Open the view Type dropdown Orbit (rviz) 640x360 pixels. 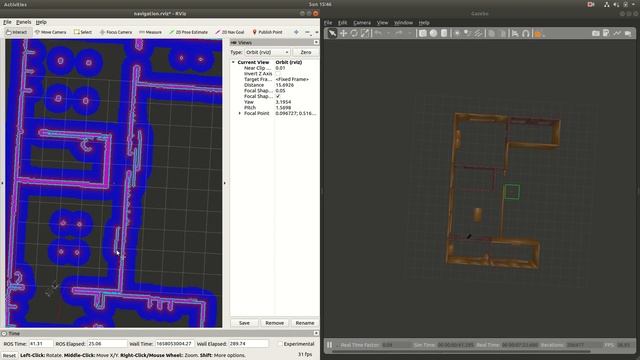tap(267, 52)
